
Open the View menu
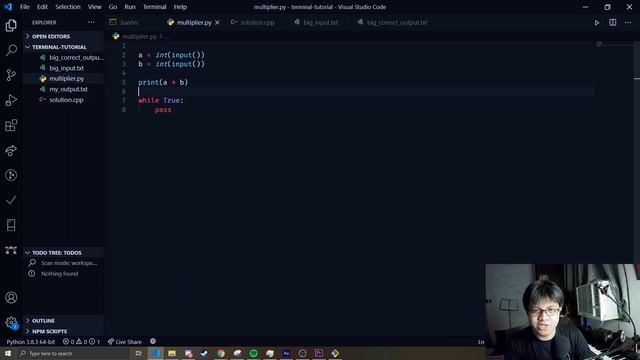94,7
